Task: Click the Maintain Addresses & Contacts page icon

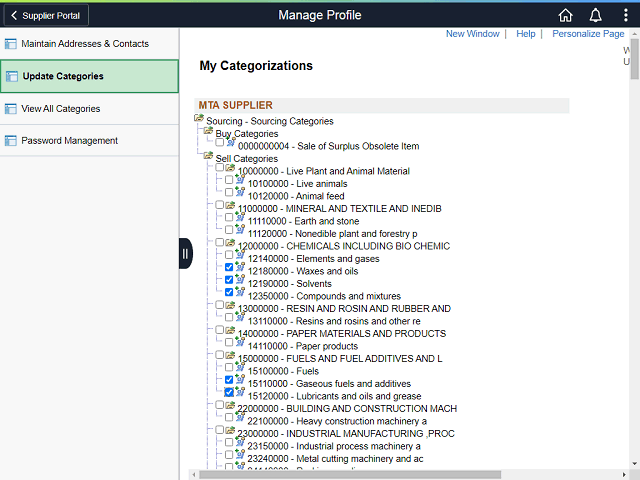Action: coord(11,44)
